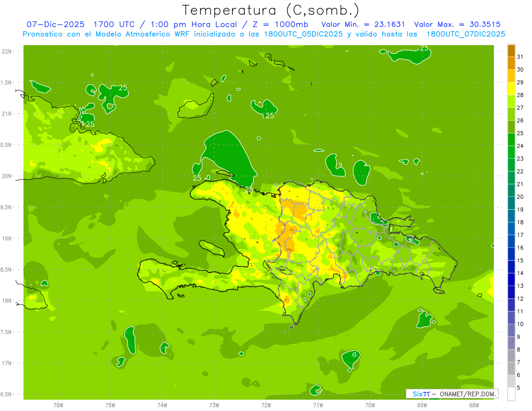Click the "Temperatura (C,somb.)" map title
Screen dimensions: 532x411
pyautogui.click(x=271, y=10)
